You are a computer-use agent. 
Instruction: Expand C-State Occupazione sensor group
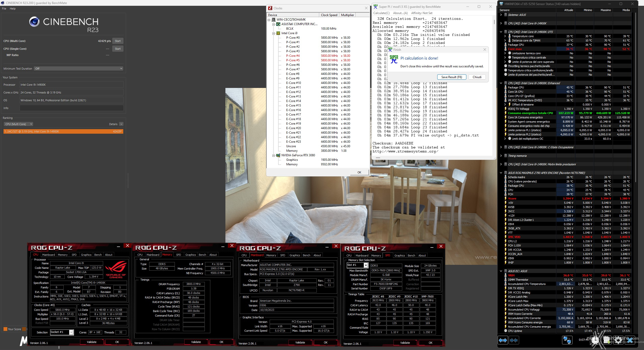point(501,147)
